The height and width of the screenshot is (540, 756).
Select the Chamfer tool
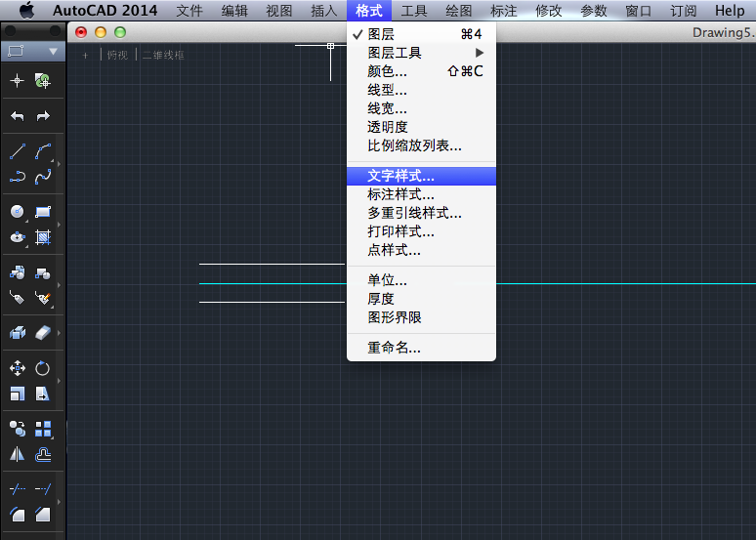point(43,515)
